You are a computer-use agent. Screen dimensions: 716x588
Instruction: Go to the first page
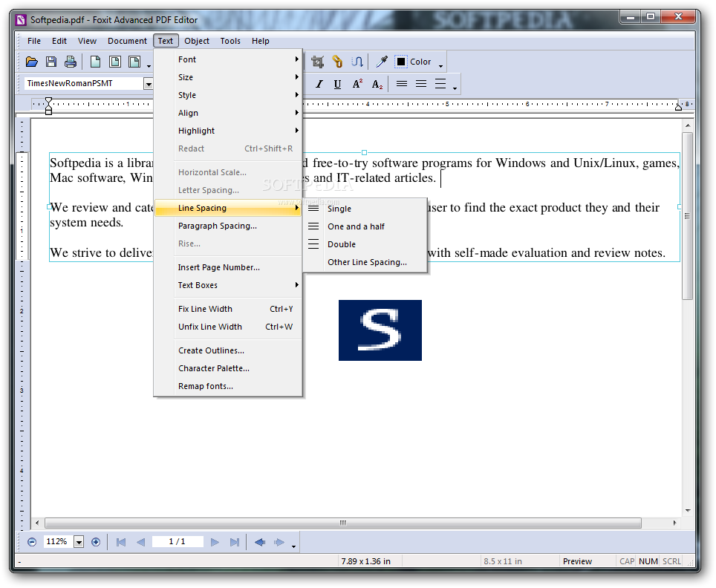pos(121,542)
